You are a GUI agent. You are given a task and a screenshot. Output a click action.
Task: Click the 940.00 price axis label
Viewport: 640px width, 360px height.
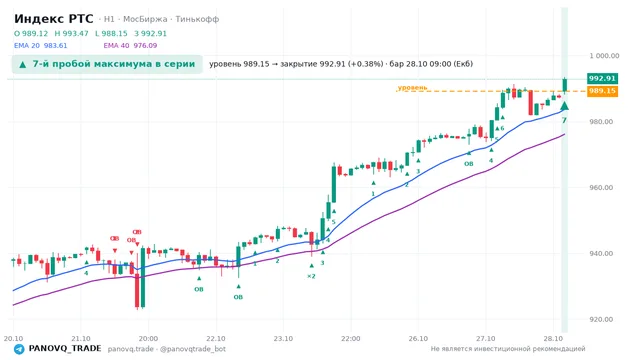coord(601,253)
